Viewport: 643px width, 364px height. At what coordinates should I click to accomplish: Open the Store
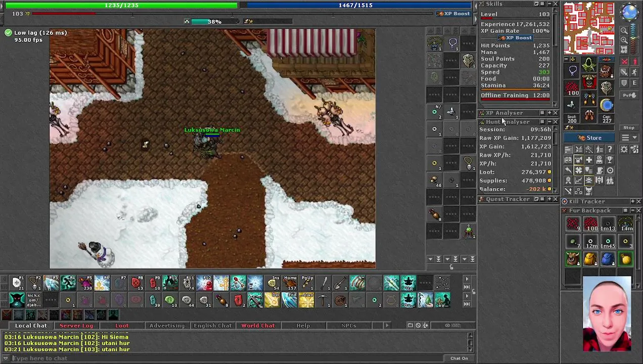point(589,138)
